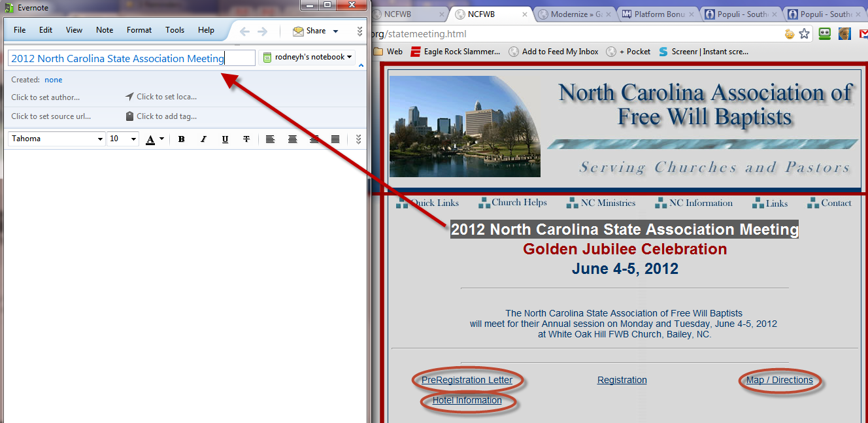Apply strikethrough formatting to text
Image resolution: width=868 pixels, height=423 pixels.
coord(246,139)
